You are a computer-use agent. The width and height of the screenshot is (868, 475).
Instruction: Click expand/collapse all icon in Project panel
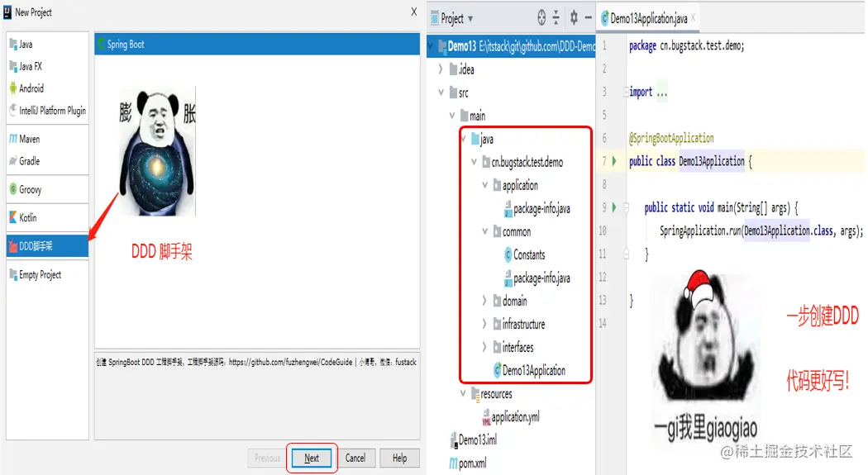[x=556, y=18]
